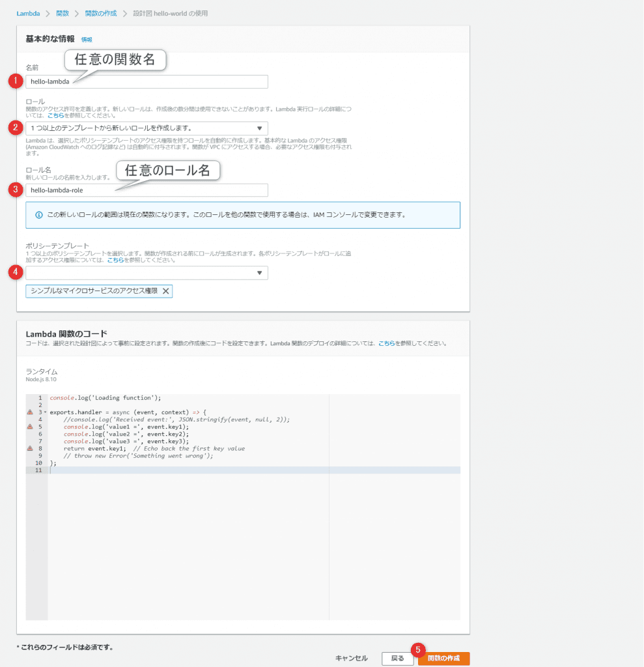Screen dimensions: 644x667
Task: Open the こちら link under ポリシーテンプレート
Action: [115, 260]
